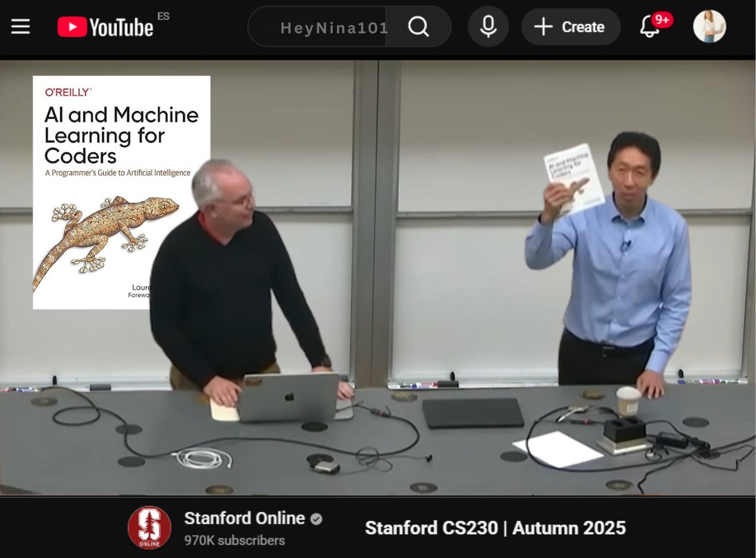Visit the Stanford Online channel name link

click(244, 518)
